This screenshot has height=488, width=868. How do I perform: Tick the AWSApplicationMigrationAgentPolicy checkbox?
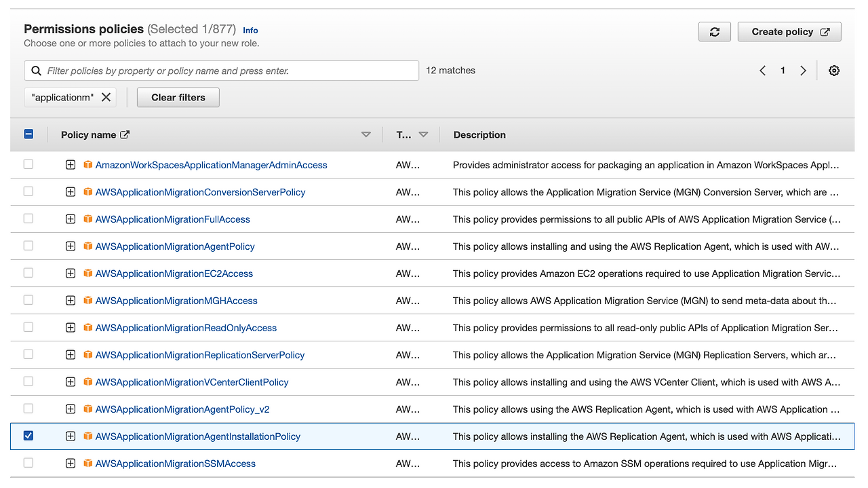coord(28,246)
